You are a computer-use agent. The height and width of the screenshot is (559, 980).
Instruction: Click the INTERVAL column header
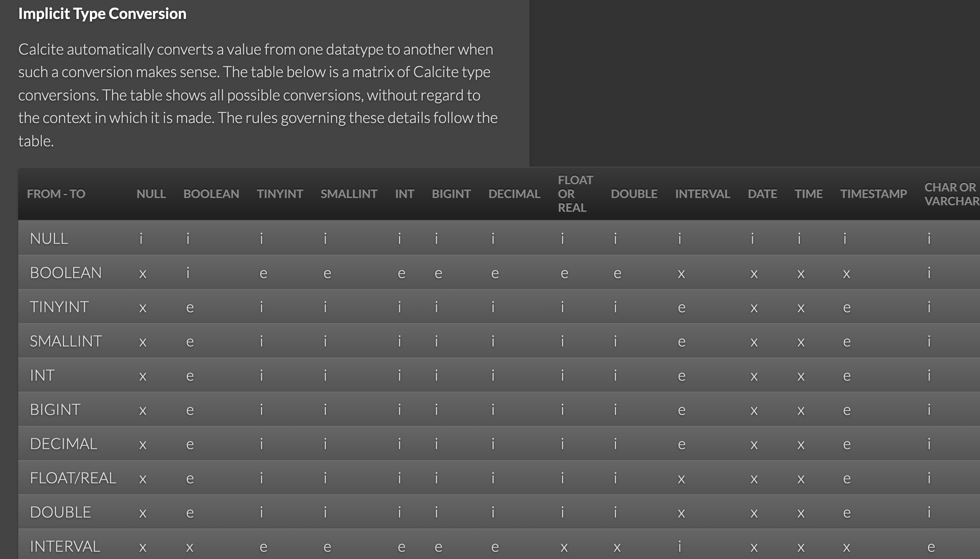pos(702,194)
